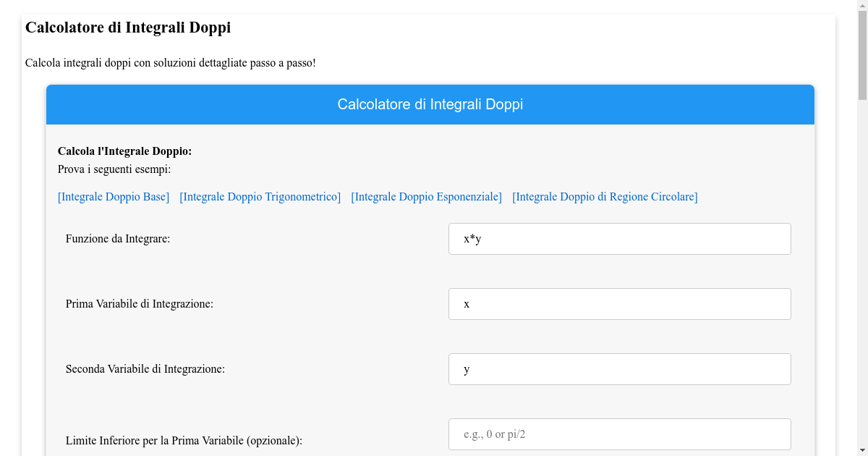Click the "Funzione da Integrare:" label
The image size is (868, 456).
click(x=117, y=238)
